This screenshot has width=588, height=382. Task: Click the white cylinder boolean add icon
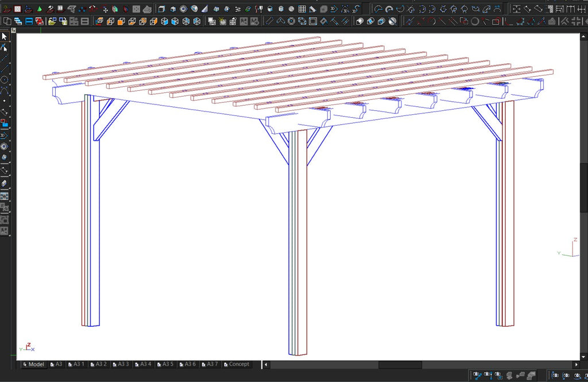coord(359,21)
